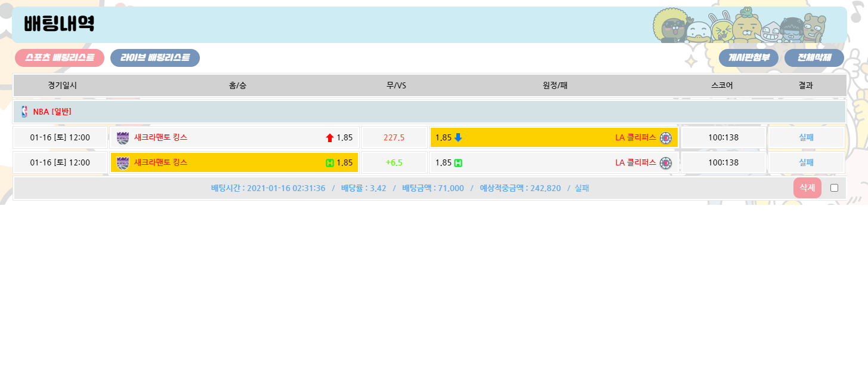Click the 실패 result in first row

point(806,138)
